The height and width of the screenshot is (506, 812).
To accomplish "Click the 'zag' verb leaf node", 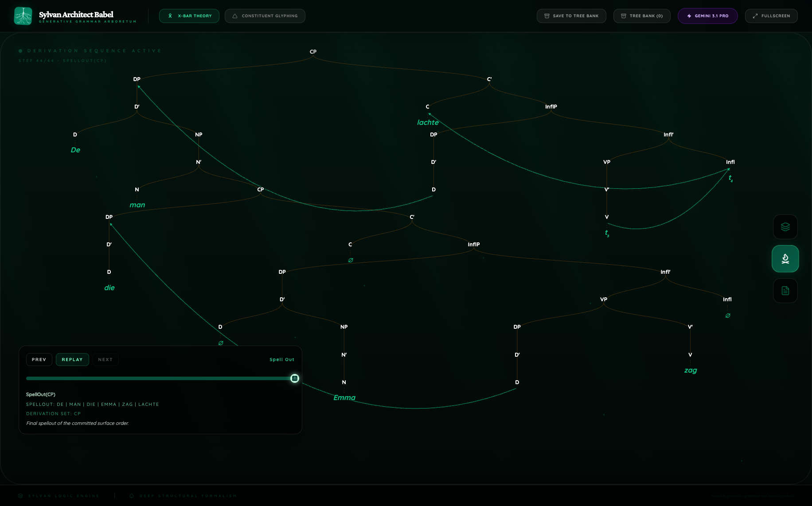I will 690,370.
